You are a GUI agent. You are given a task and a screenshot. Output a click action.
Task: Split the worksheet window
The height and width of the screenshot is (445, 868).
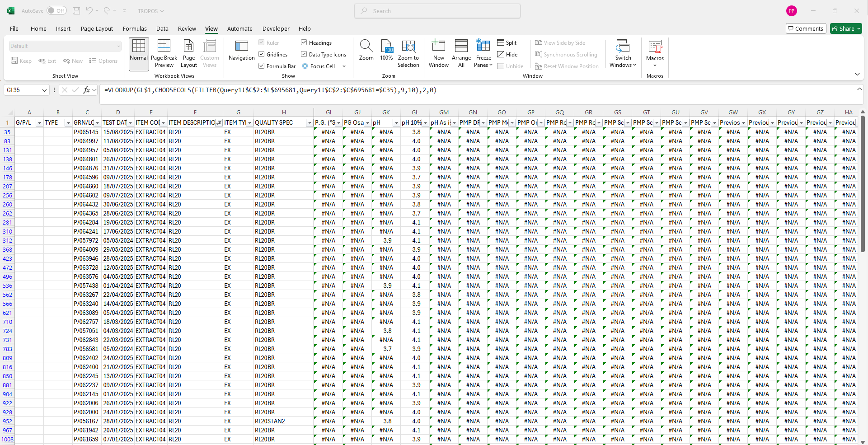point(507,42)
